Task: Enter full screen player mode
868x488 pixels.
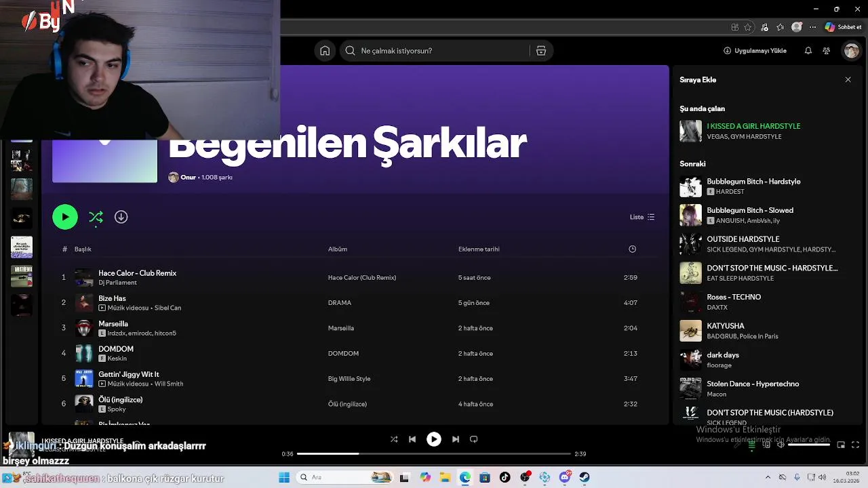Action: pos(855,445)
